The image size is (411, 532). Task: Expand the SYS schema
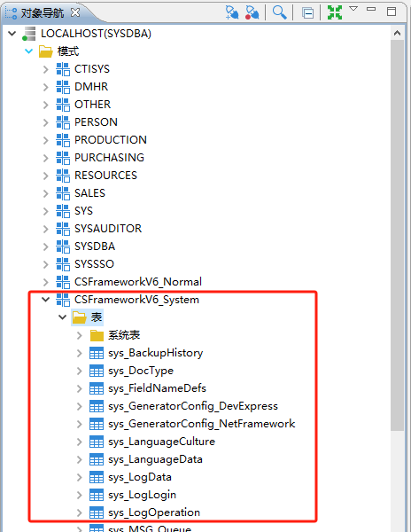[x=45, y=211]
